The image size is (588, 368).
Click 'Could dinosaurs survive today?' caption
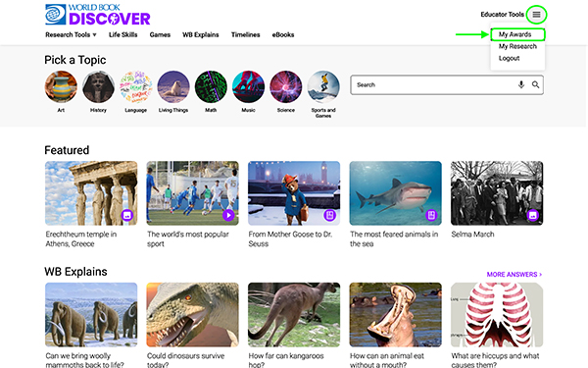(185, 360)
